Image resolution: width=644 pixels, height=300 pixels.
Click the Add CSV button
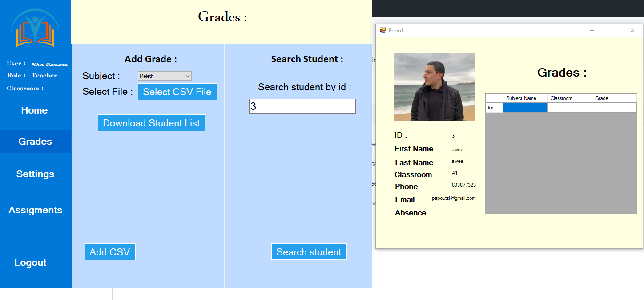pos(110,251)
